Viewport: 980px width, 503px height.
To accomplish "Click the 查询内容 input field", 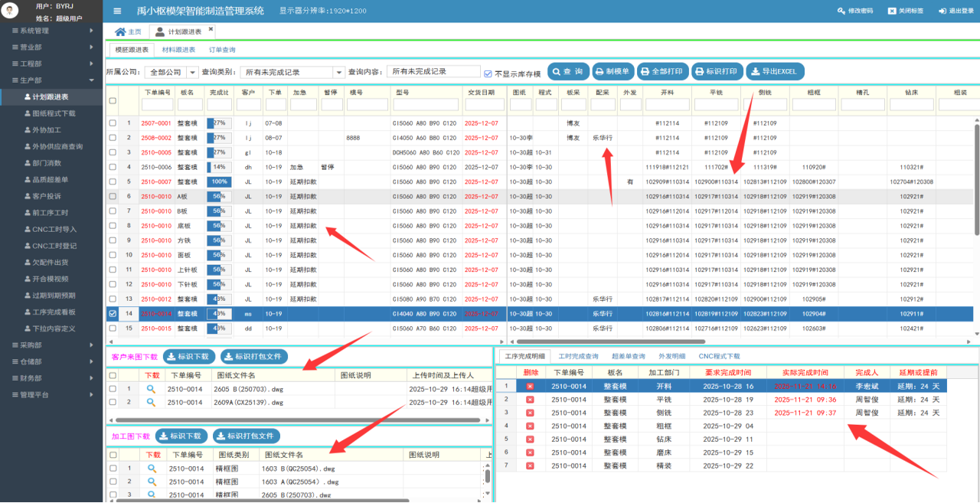I will [433, 71].
